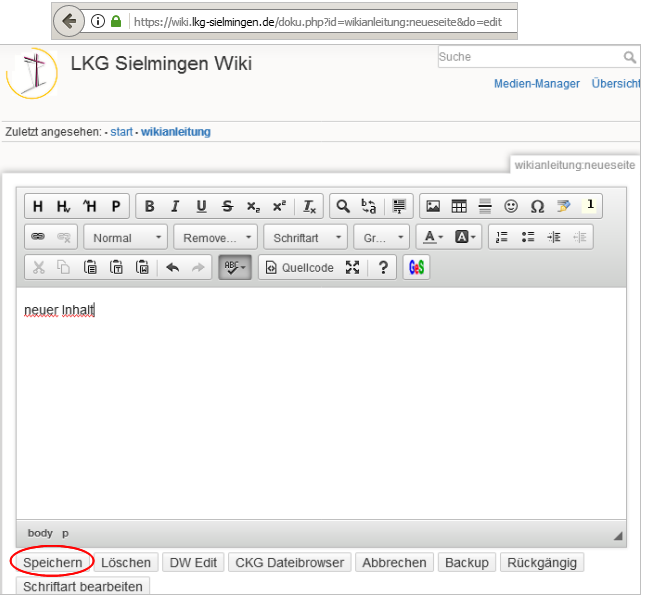Switch to Quellcode source view
The width and height of the screenshot is (648, 603).
299,268
